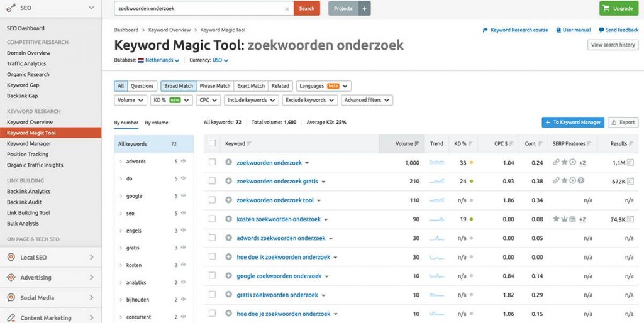Click the Netherlands flag database icon
This screenshot has height=323, width=644.
pos(141,60)
